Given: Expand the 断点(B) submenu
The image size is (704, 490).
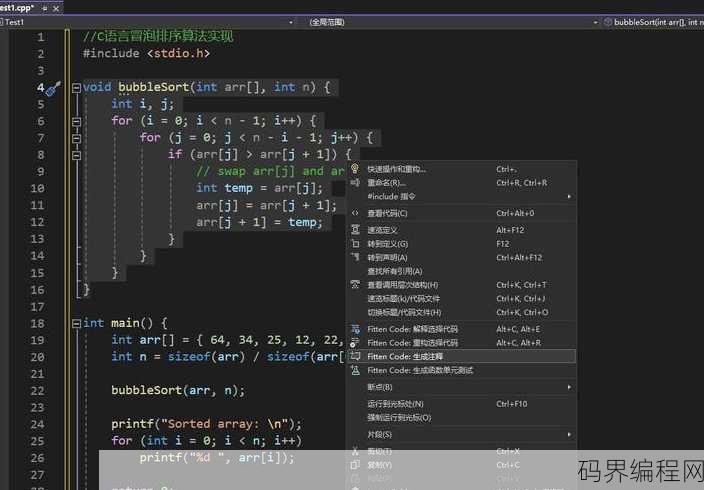Looking at the screenshot, I should 461,387.
